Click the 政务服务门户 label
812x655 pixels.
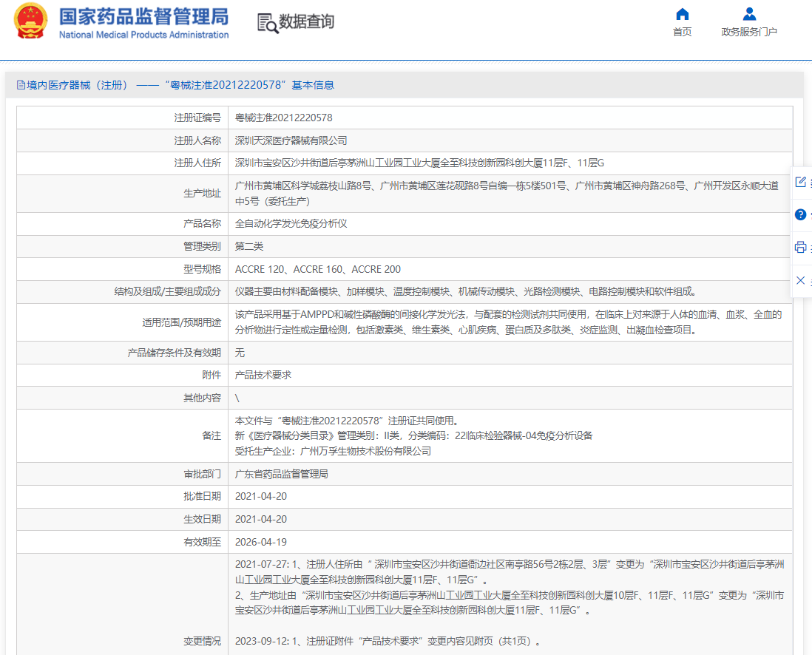(x=749, y=32)
